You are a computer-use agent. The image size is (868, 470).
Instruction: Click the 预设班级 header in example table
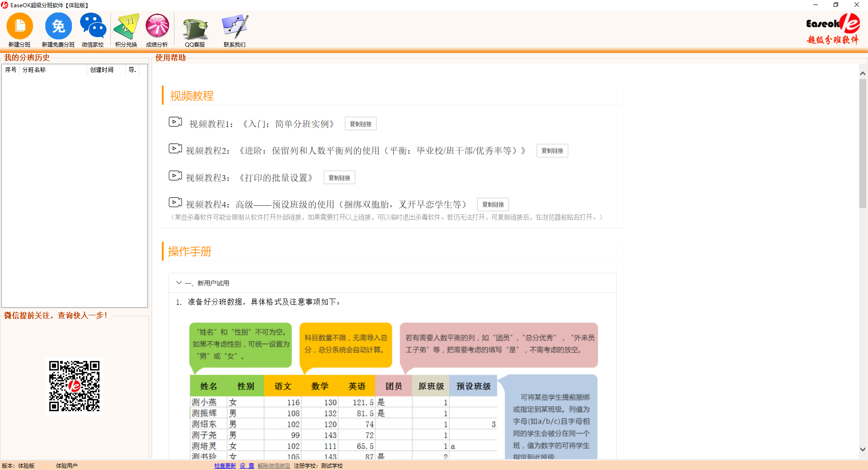click(x=473, y=386)
